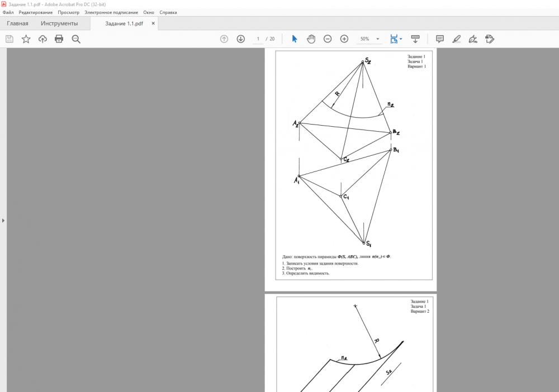Viewport: 559px width, 392px height.
Task: Open the 50% zoom level dropdown
Action: click(x=378, y=39)
